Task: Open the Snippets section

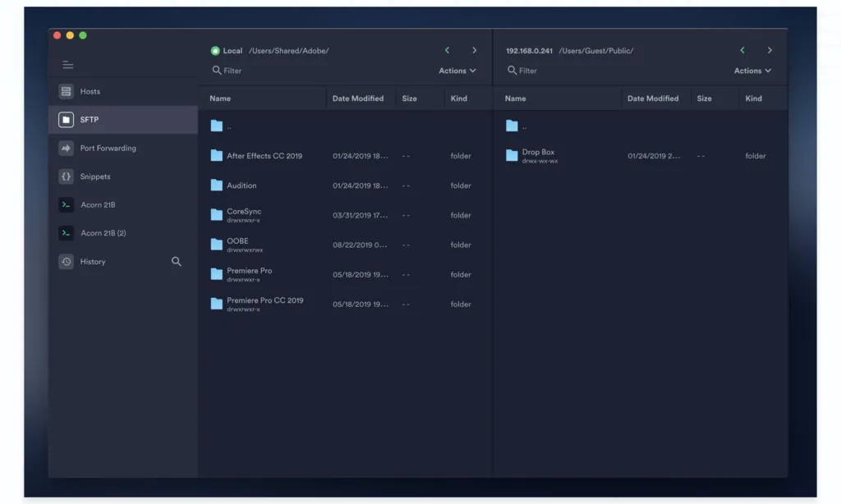Action: 123,176
